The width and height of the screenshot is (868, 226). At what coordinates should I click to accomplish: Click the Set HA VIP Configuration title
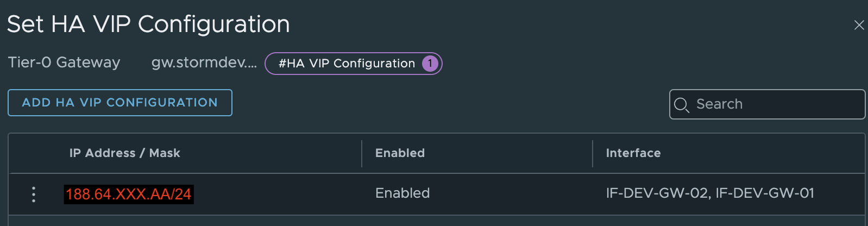(148, 24)
